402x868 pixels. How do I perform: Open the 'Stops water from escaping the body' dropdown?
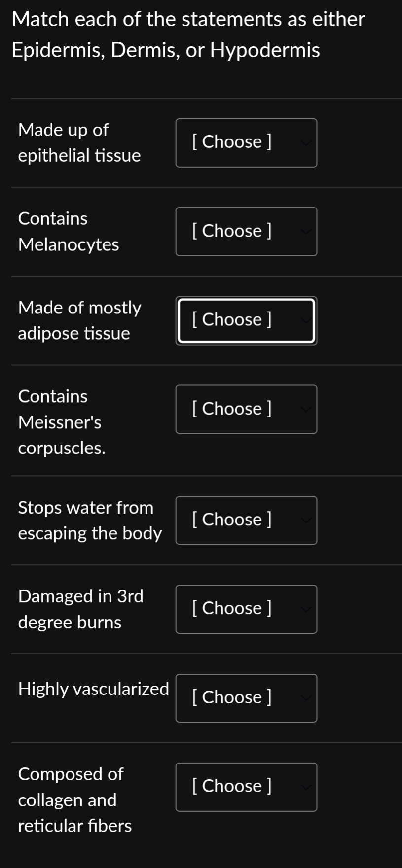pos(246,520)
